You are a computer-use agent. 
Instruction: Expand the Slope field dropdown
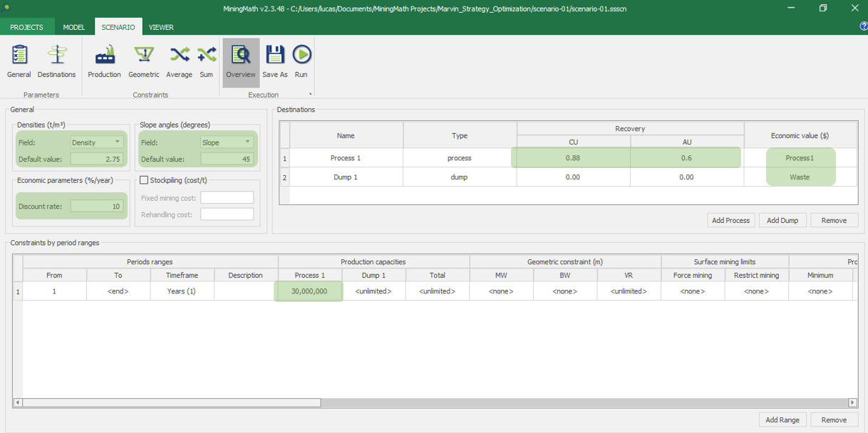click(247, 142)
